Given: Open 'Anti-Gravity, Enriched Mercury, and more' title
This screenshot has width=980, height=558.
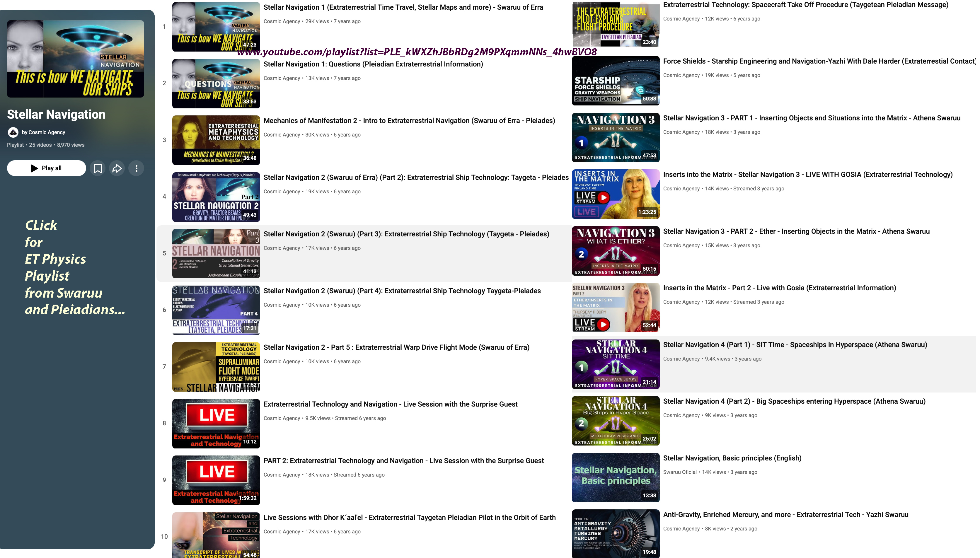Looking at the screenshot, I should click(x=786, y=515).
